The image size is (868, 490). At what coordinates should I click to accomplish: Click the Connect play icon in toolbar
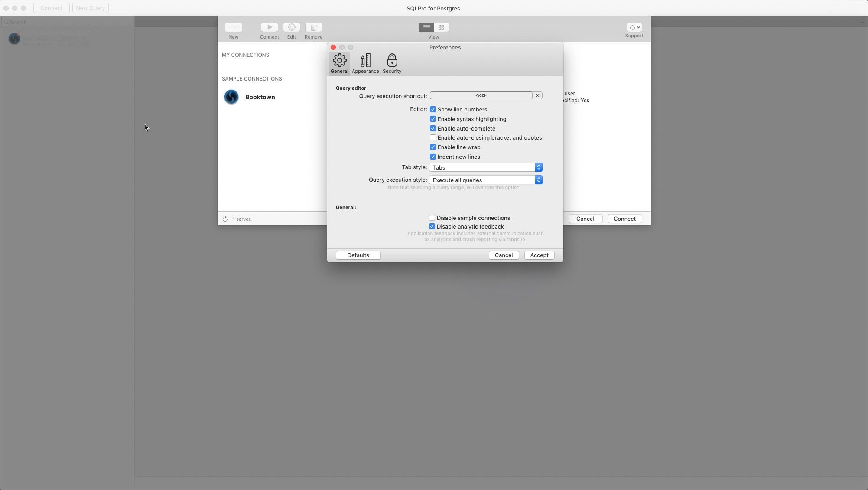(269, 27)
